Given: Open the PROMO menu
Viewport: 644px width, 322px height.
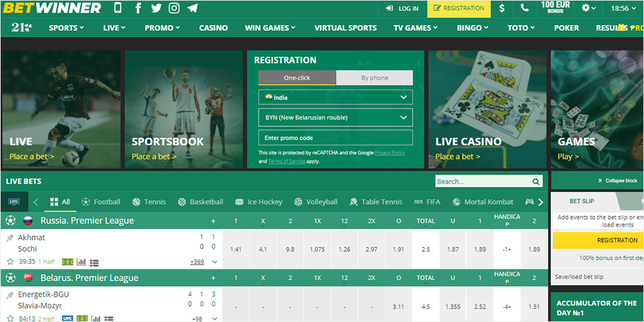Looking at the screenshot, I should 162,28.
